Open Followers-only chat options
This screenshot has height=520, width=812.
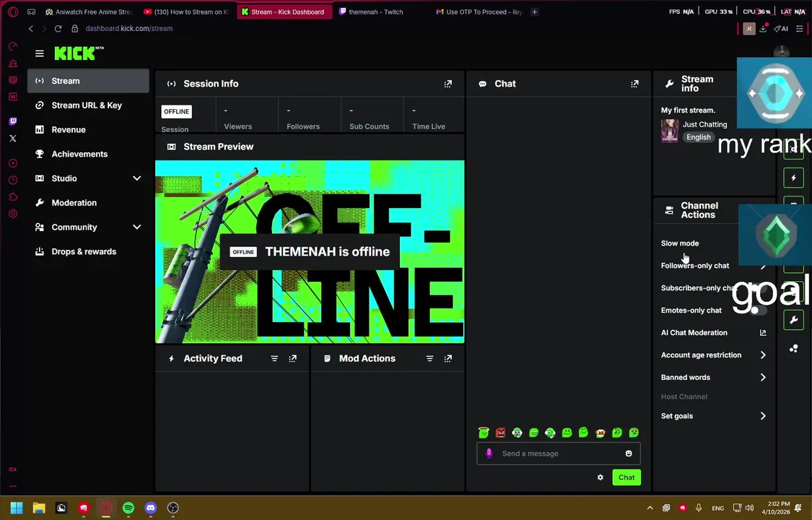pos(714,265)
